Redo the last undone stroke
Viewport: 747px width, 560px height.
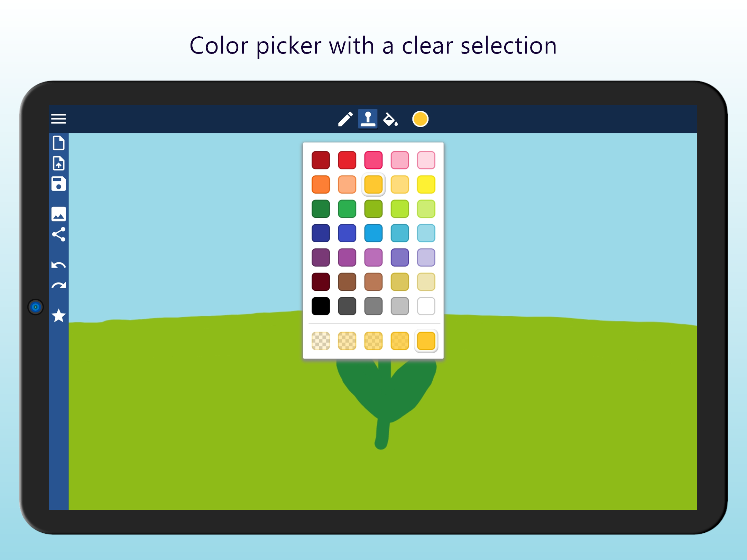pos(58,286)
